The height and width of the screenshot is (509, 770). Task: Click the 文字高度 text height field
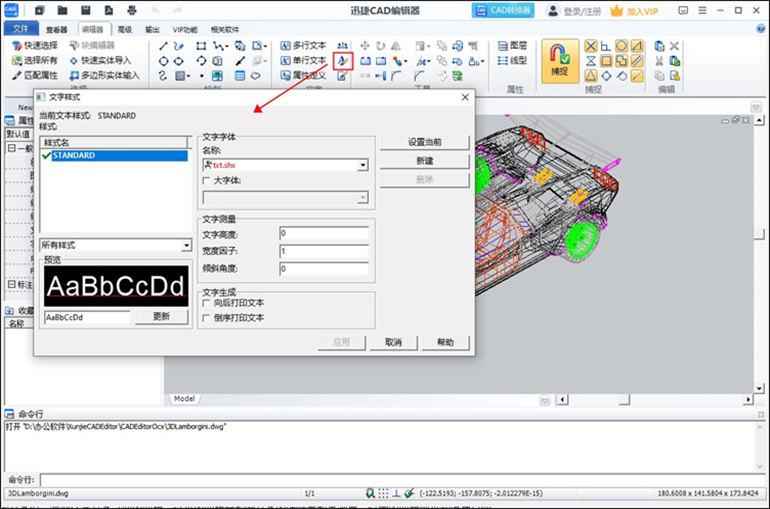[x=324, y=233]
